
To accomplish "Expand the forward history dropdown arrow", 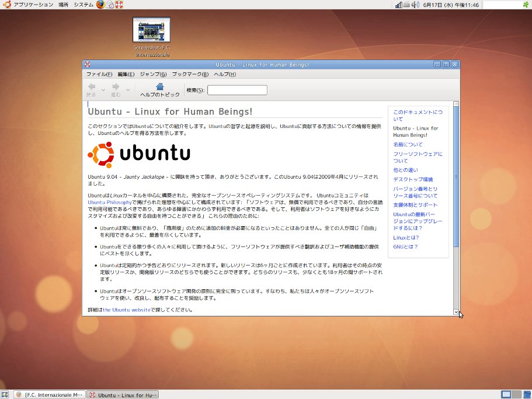I will (128, 90).
